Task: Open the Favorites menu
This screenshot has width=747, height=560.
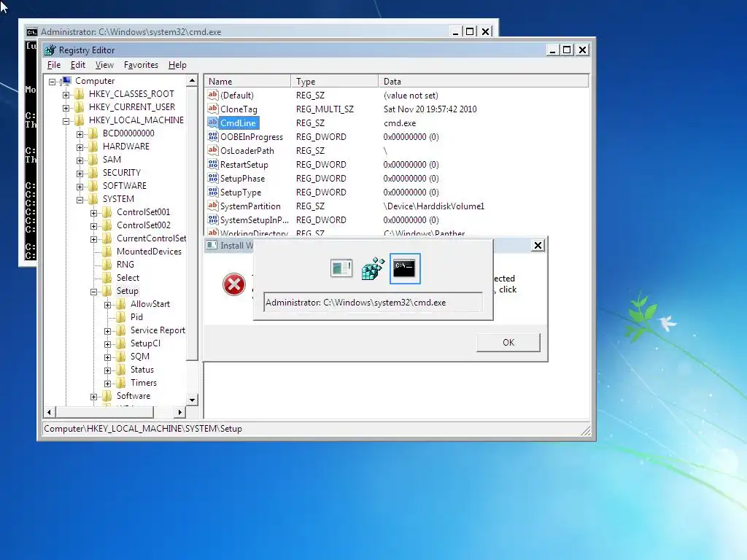Action: tap(141, 65)
